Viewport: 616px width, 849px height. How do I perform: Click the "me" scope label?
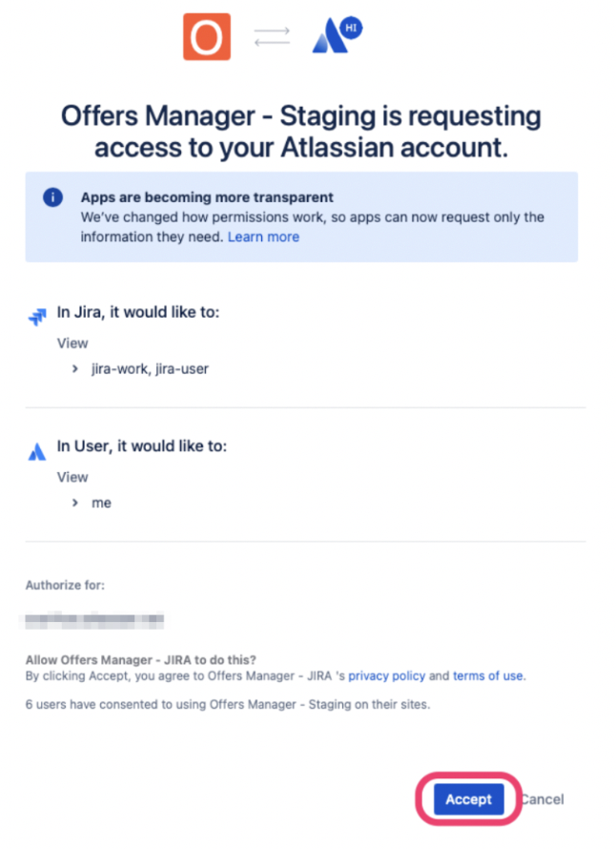coord(101,503)
